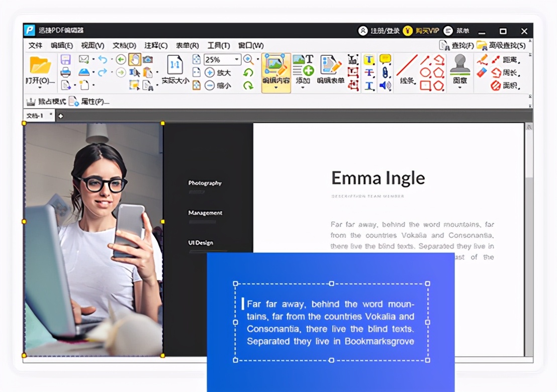The height and width of the screenshot is (392, 557).
Task: Select the rectangle shape tool
Action: point(425,85)
